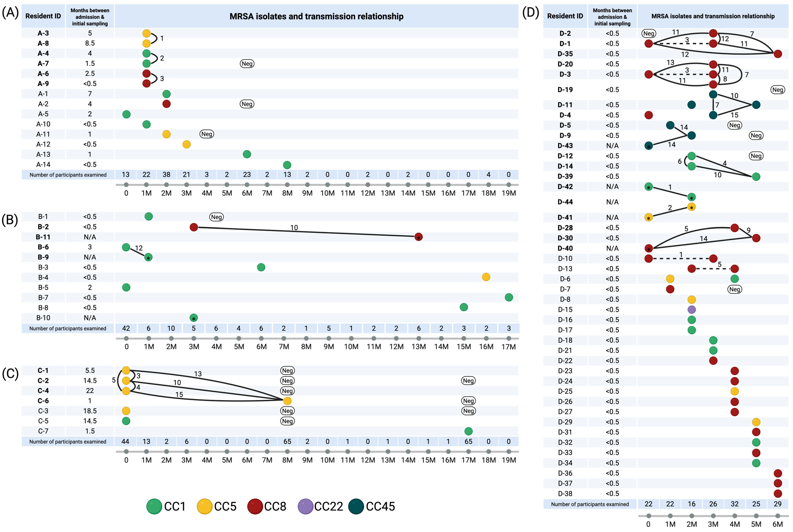Click the Neg marker in row D-2
The height and width of the screenshot is (532, 793).
point(649,33)
